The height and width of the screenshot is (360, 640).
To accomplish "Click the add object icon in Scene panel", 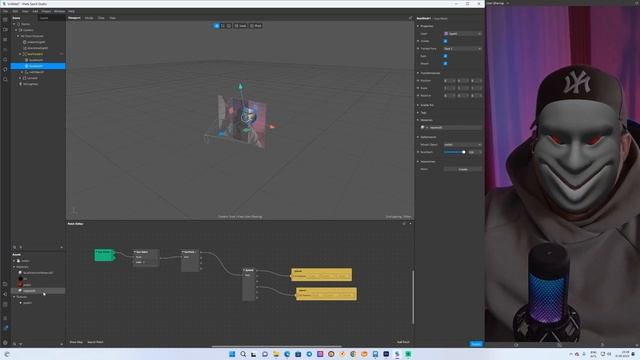I will pyautogui.click(x=21, y=247).
